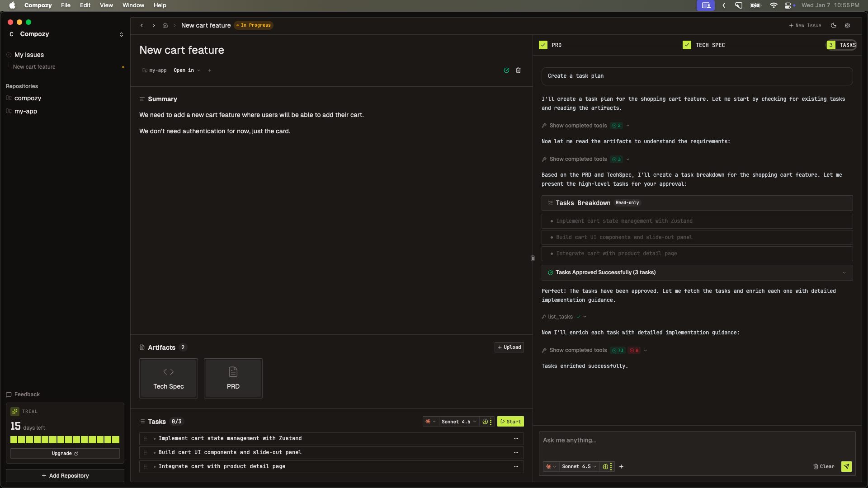Open the Tech Spec artifact
This screenshot has height=488, width=868.
[168, 378]
